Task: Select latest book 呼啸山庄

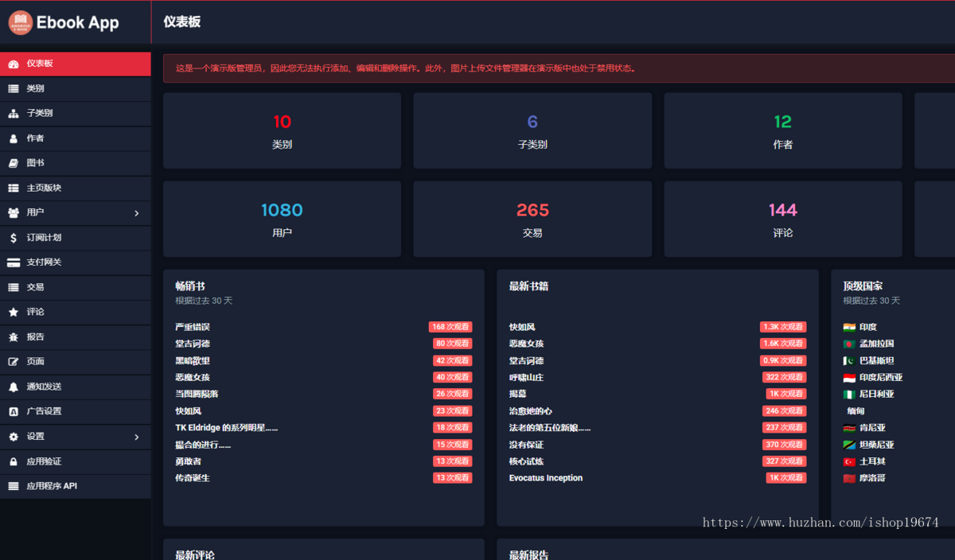Action: click(x=527, y=377)
